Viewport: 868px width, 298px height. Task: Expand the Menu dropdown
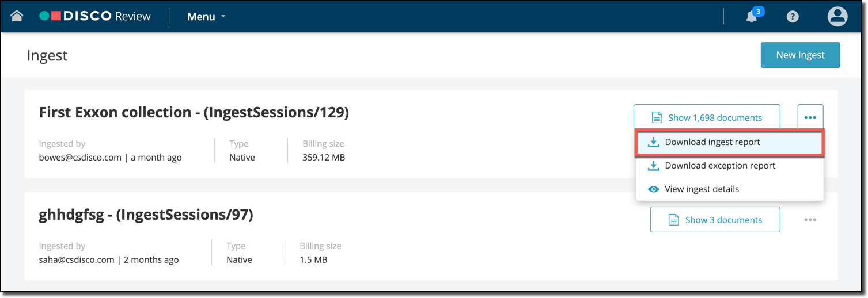(206, 17)
